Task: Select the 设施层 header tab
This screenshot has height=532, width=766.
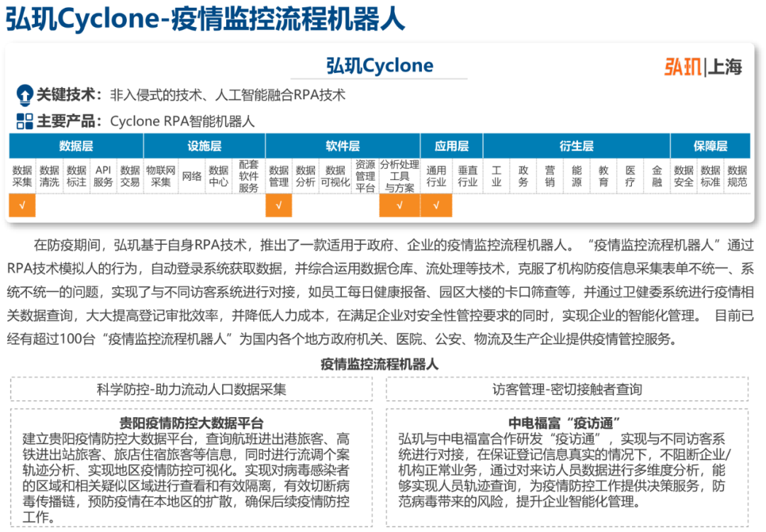Action: tap(204, 145)
